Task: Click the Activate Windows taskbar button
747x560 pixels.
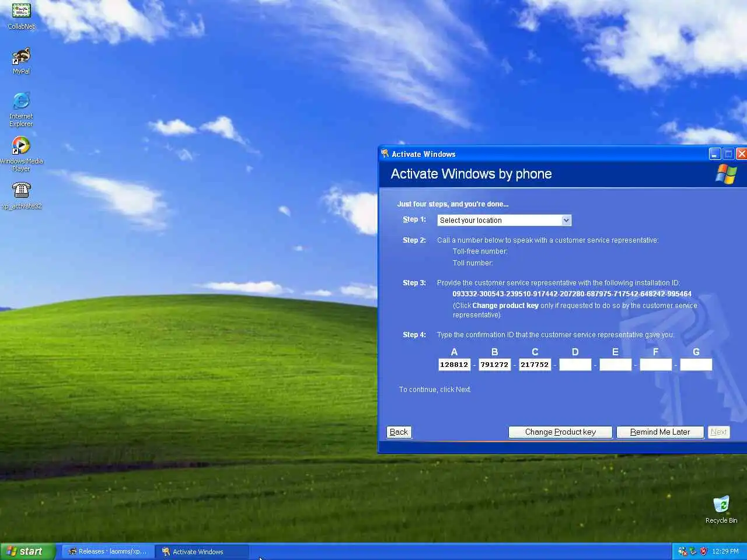Action: (202, 551)
